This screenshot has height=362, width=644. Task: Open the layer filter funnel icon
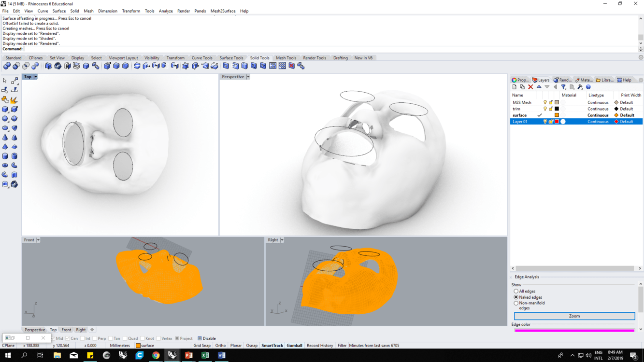(x=563, y=87)
